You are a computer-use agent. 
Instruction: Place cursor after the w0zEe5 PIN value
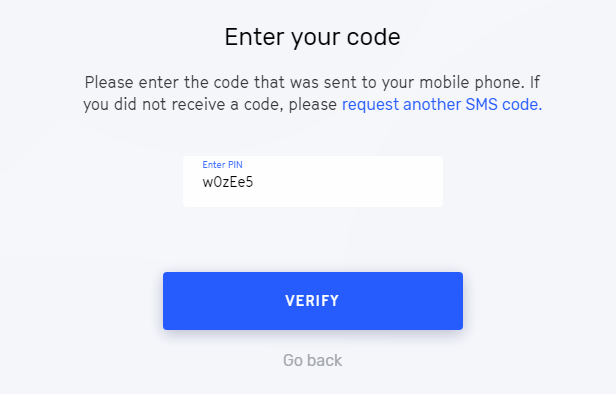[255, 182]
